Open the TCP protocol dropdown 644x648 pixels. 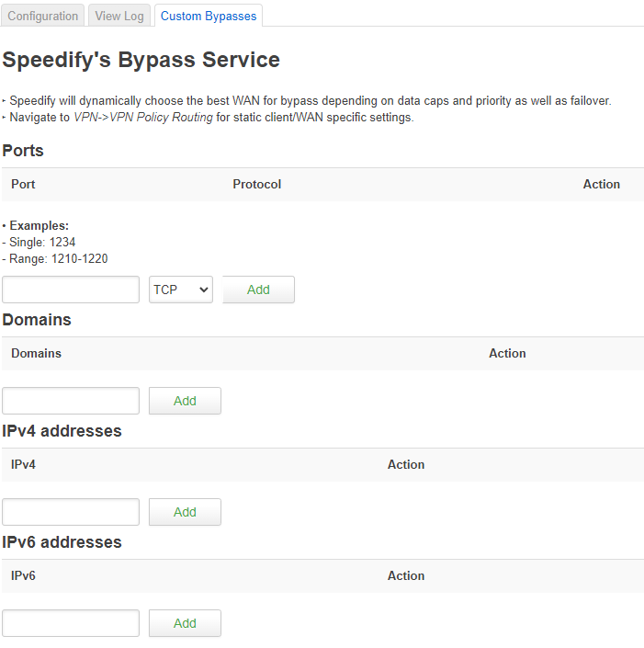[181, 290]
